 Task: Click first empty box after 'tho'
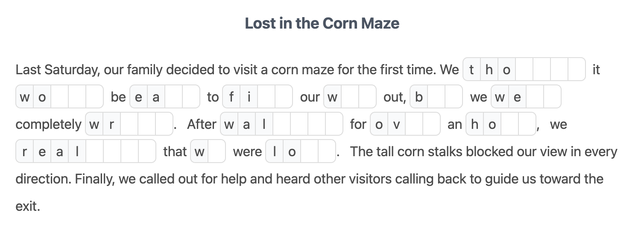point(524,70)
